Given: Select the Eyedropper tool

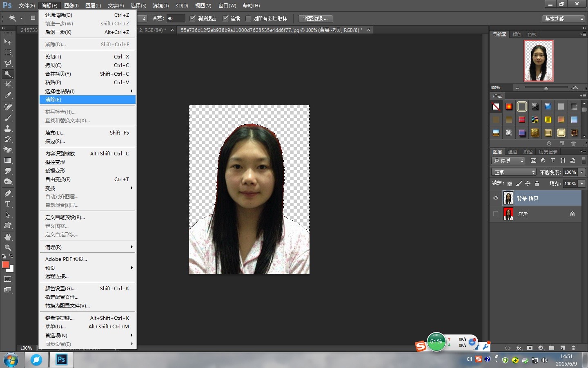Looking at the screenshot, I should [x=8, y=96].
